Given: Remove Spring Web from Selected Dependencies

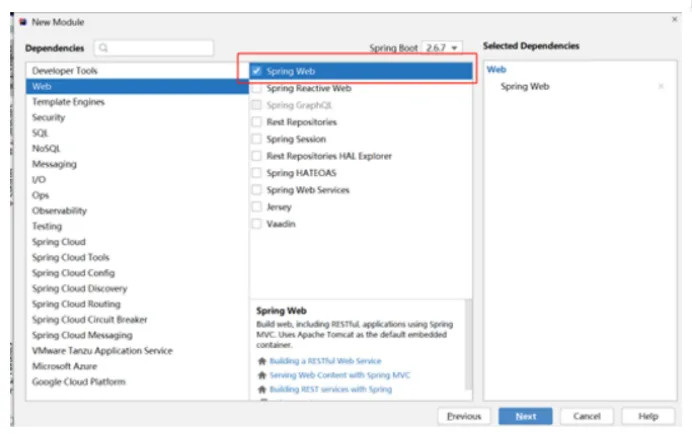Looking at the screenshot, I should (x=661, y=86).
